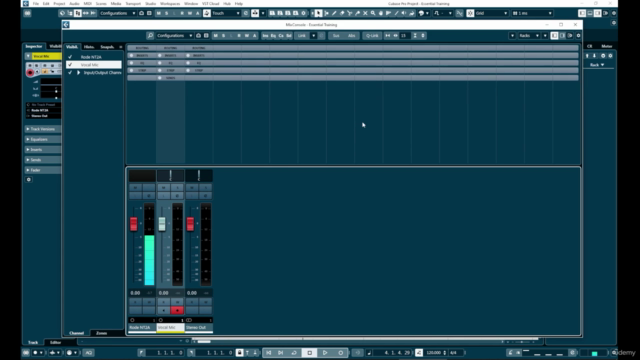Open the Studio menu
The width and height of the screenshot is (640, 360).
click(150, 3)
